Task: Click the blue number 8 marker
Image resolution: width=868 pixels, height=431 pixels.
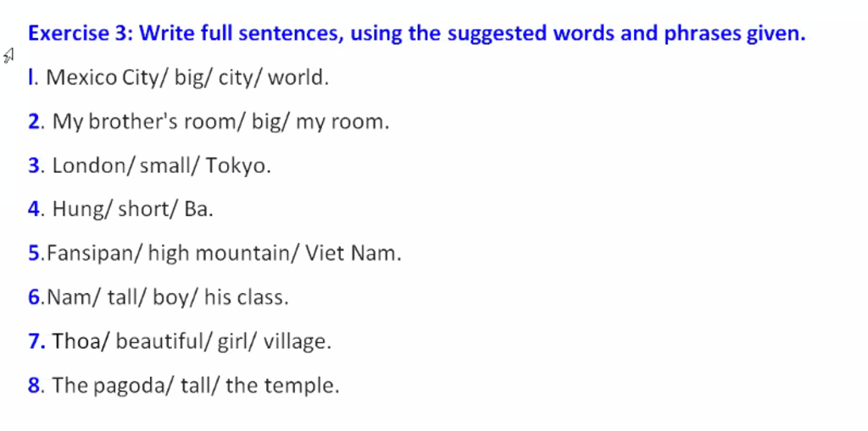Action: [x=33, y=385]
